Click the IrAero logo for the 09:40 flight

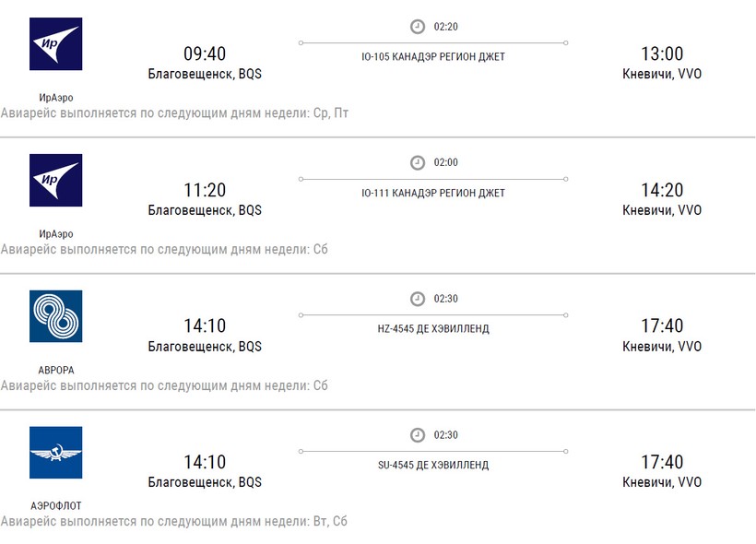click(x=55, y=44)
